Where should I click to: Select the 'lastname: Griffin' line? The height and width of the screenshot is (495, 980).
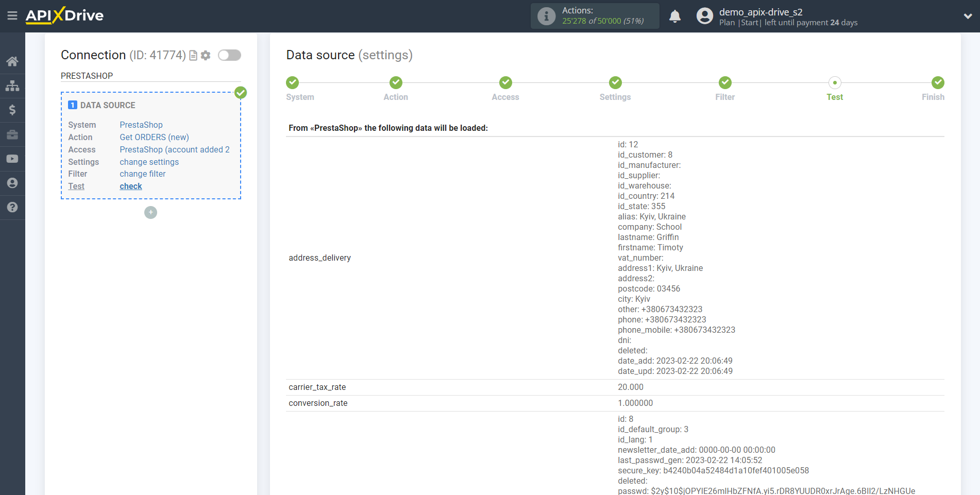[x=648, y=237]
